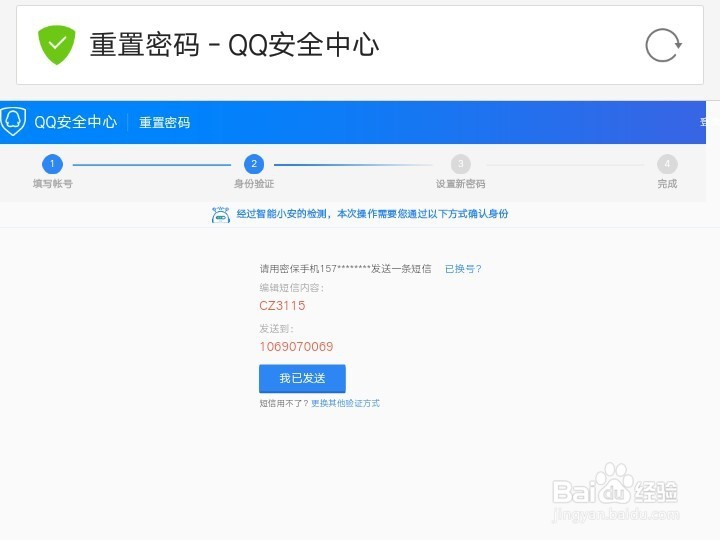Click the 我已发送 button
This screenshot has height=540, width=720.
click(x=302, y=378)
